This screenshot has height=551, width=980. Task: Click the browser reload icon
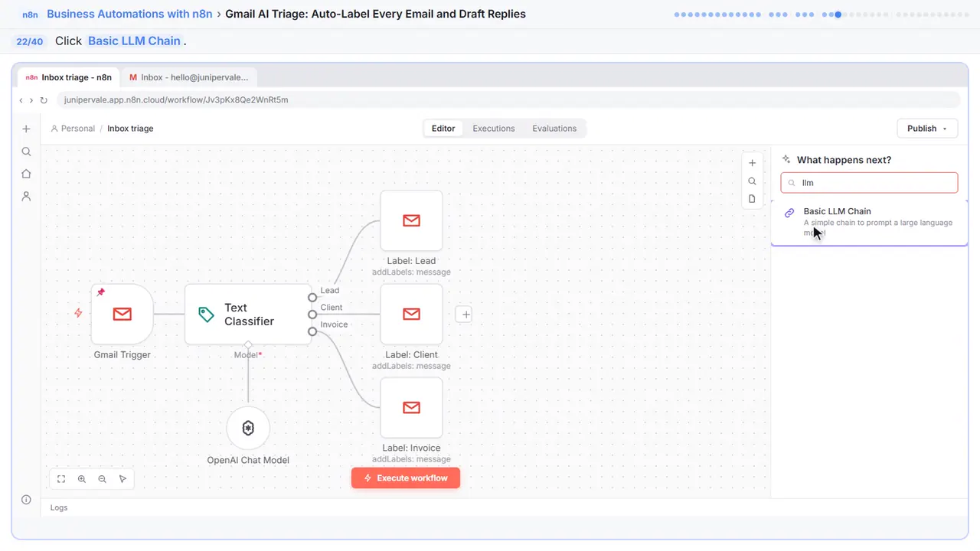(44, 100)
